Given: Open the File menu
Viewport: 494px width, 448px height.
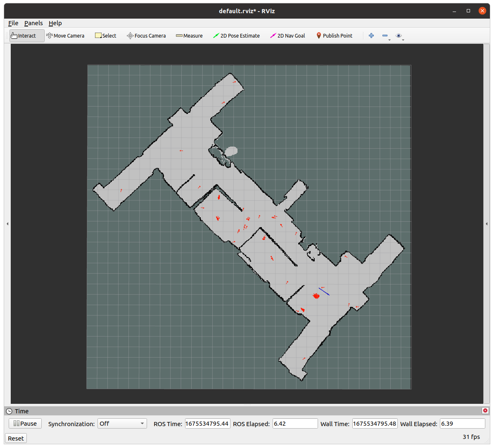Looking at the screenshot, I should (13, 23).
